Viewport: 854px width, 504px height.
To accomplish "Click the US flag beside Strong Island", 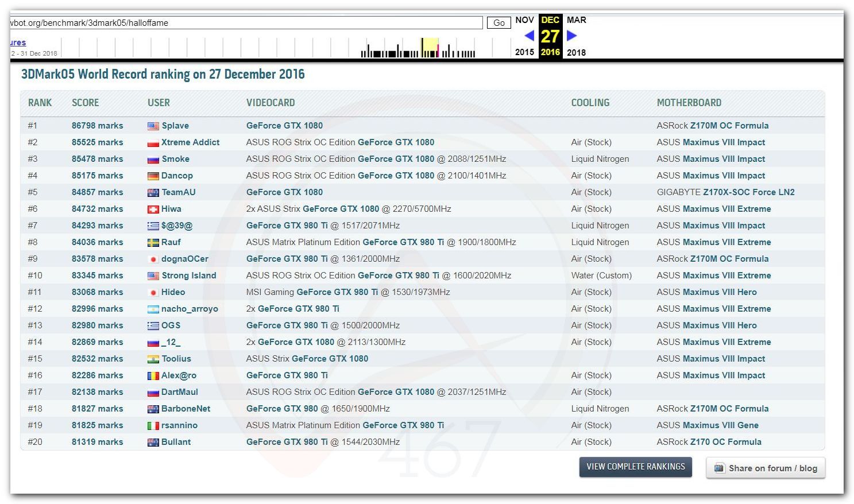I will [153, 276].
